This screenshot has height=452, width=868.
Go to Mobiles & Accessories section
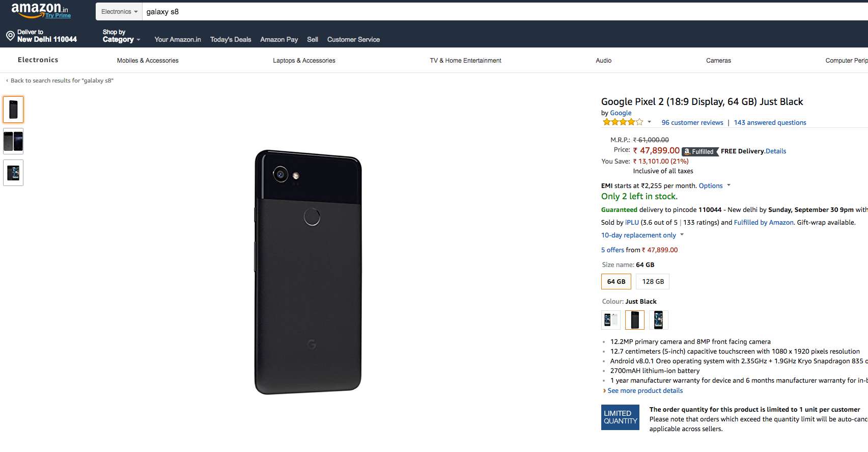click(x=148, y=61)
